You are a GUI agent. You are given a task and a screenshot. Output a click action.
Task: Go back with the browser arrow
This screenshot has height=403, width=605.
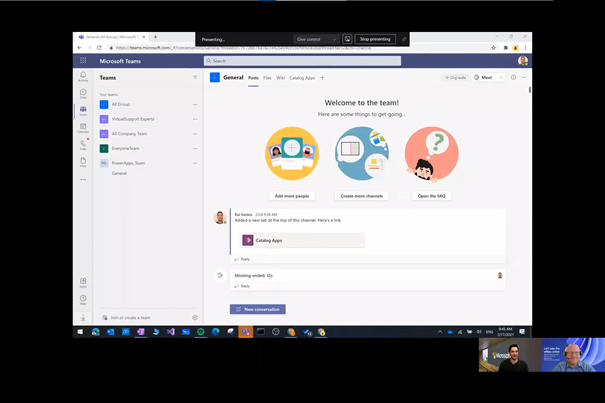pos(79,47)
